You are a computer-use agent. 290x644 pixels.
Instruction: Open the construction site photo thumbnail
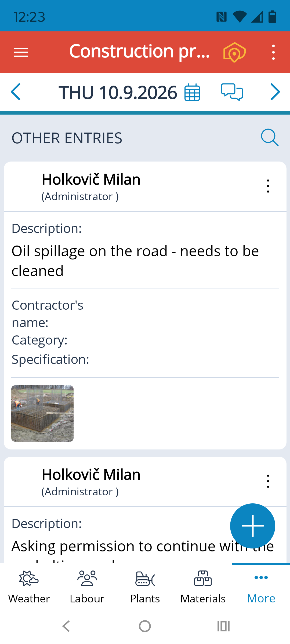(x=42, y=414)
